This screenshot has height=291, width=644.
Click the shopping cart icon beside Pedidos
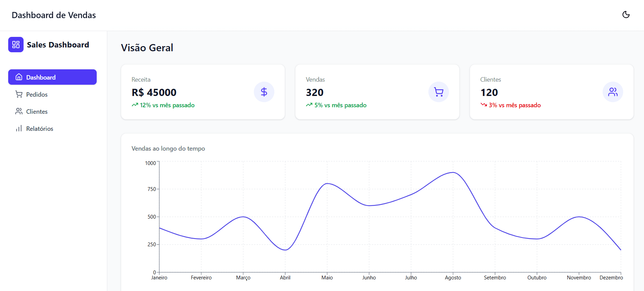click(x=19, y=94)
